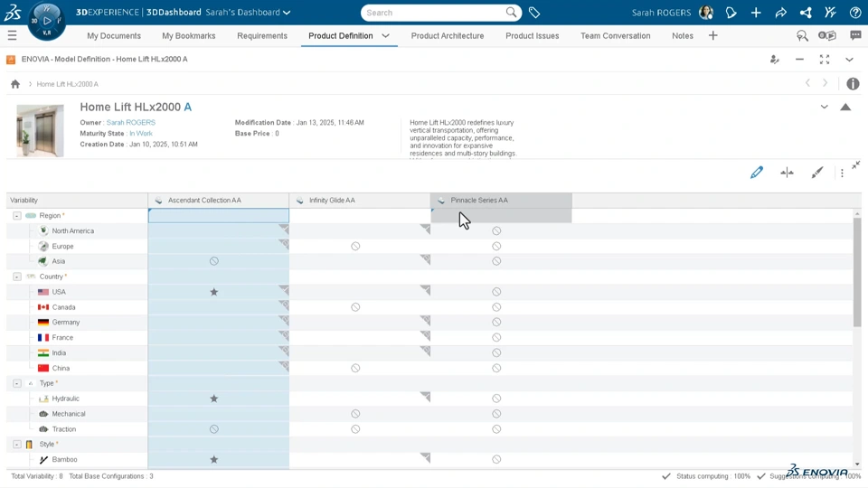Navigate forward with the right arrow

click(x=825, y=83)
